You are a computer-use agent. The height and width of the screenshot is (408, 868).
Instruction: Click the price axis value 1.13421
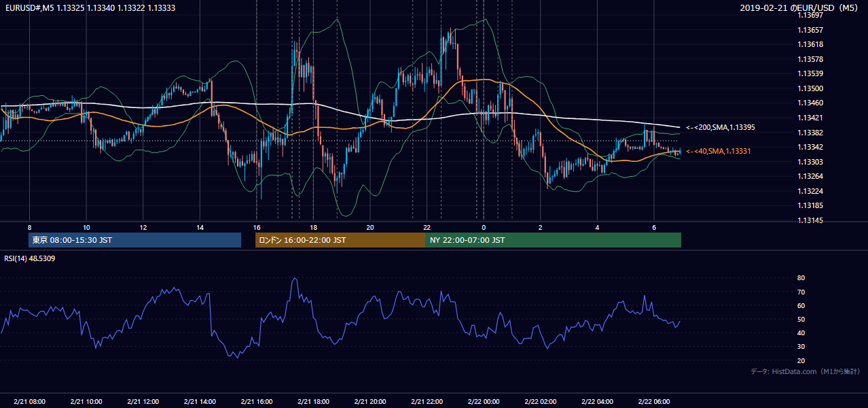pyautogui.click(x=810, y=118)
